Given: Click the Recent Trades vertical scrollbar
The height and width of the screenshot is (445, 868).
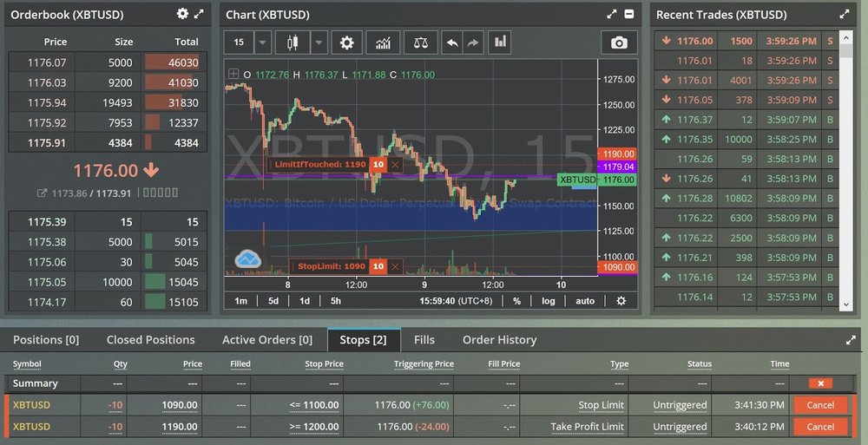Looking at the screenshot, I should (847, 173).
